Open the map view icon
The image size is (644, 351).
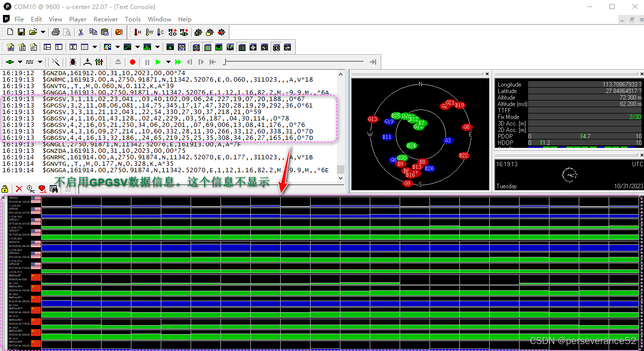[107, 47]
